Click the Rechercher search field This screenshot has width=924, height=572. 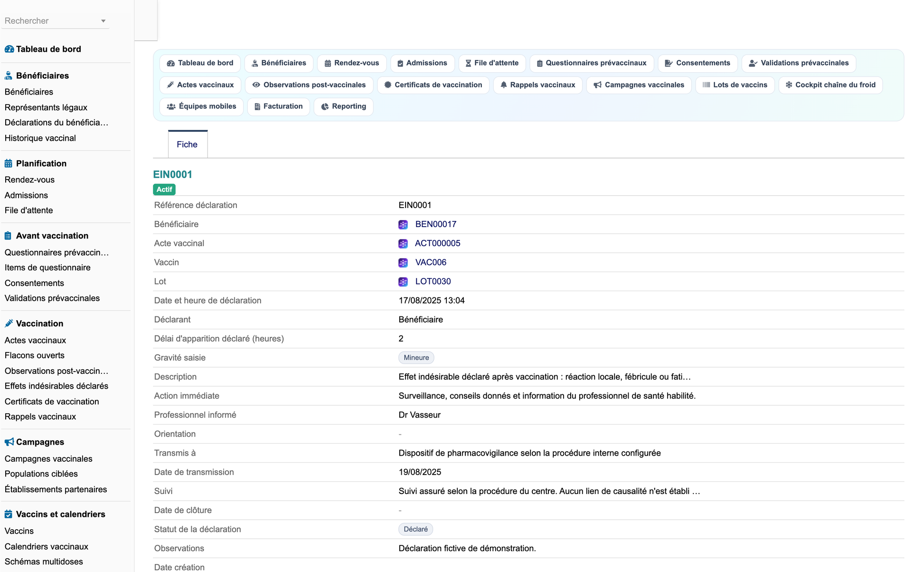[56, 21]
